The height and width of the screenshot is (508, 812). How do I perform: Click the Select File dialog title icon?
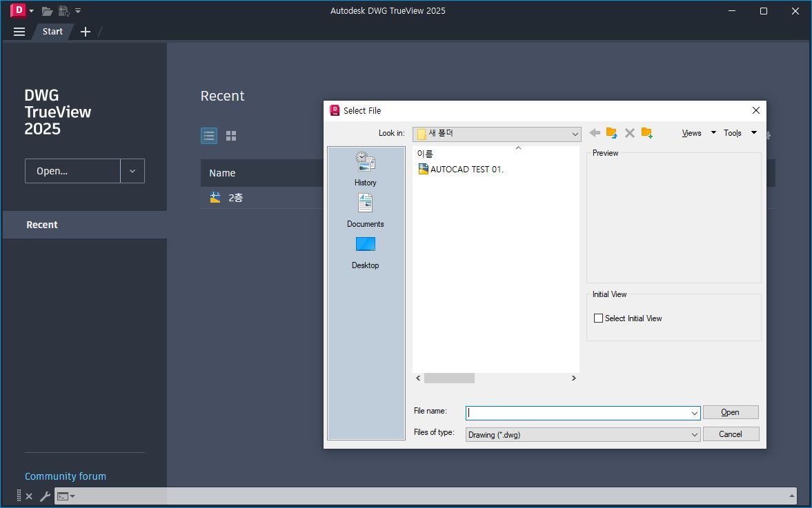coord(335,110)
